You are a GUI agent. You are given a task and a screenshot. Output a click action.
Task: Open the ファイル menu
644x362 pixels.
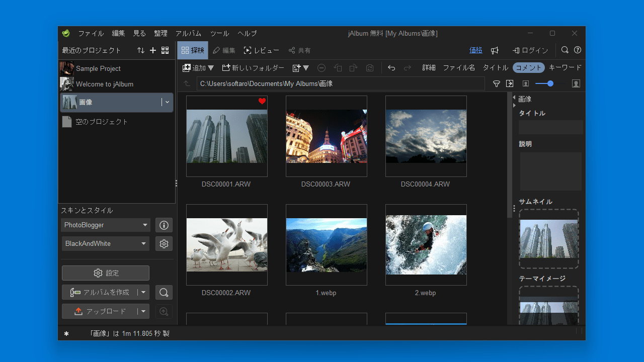point(91,33)
